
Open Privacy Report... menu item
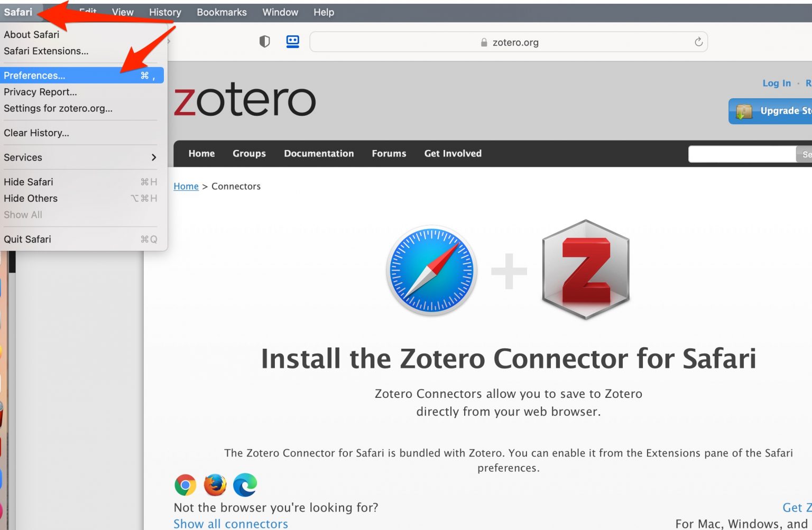pos(82,91)
